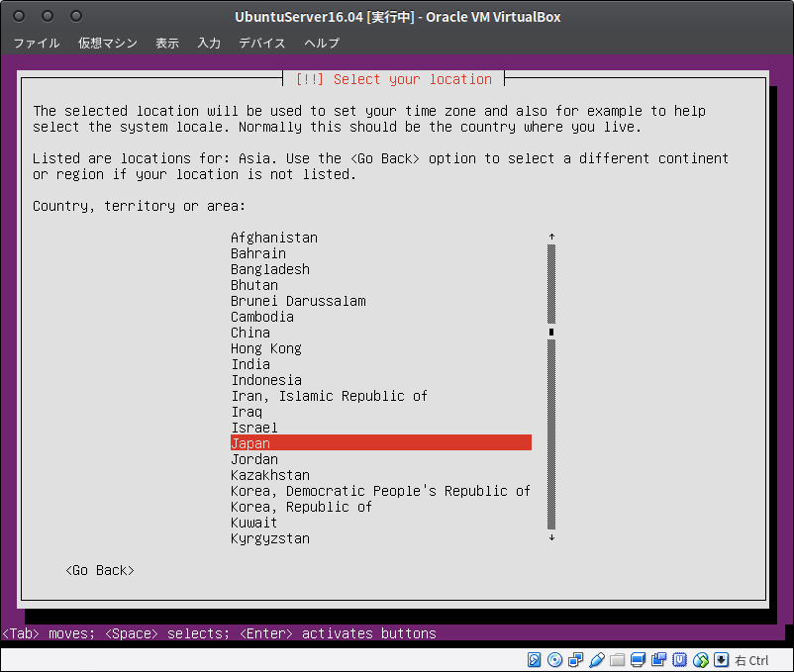The height and width of the screenshot is (672, 794).
Task: Click the CPU processor status icon
Action: pyautogui.click(x=679, y=660)
